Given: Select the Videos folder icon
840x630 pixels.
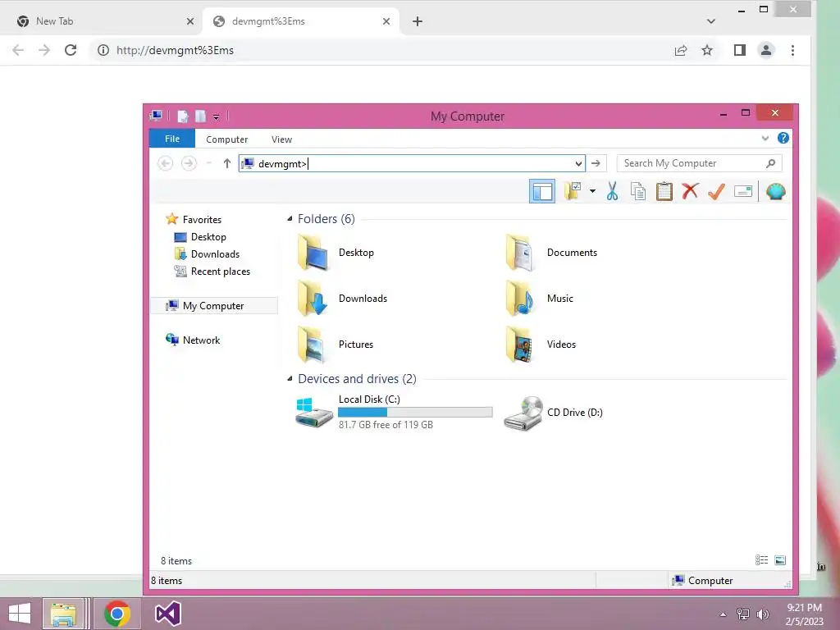Looking at the screenshot, I should [520, 345].
